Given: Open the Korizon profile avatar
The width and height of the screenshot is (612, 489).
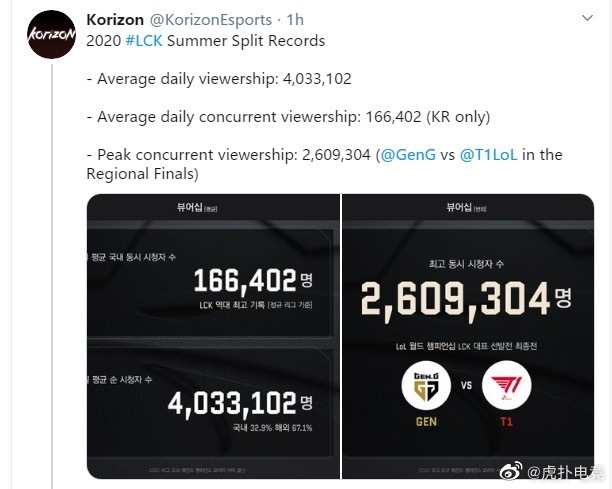Looking at the screenshot, I should 52,35.
